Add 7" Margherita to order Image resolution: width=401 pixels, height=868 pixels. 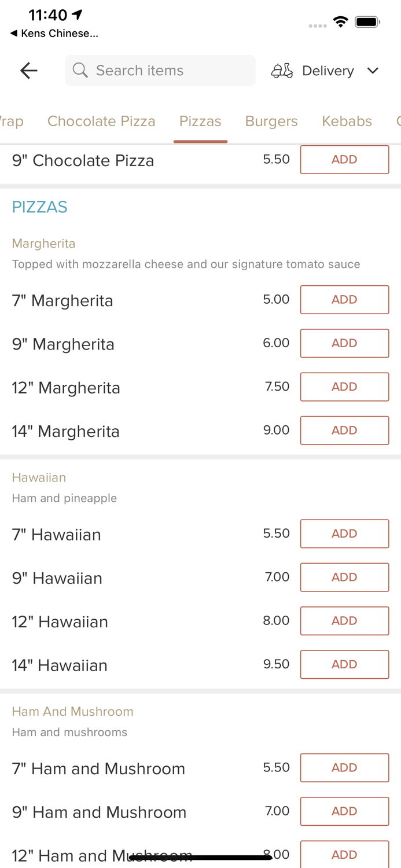(344, 300)
